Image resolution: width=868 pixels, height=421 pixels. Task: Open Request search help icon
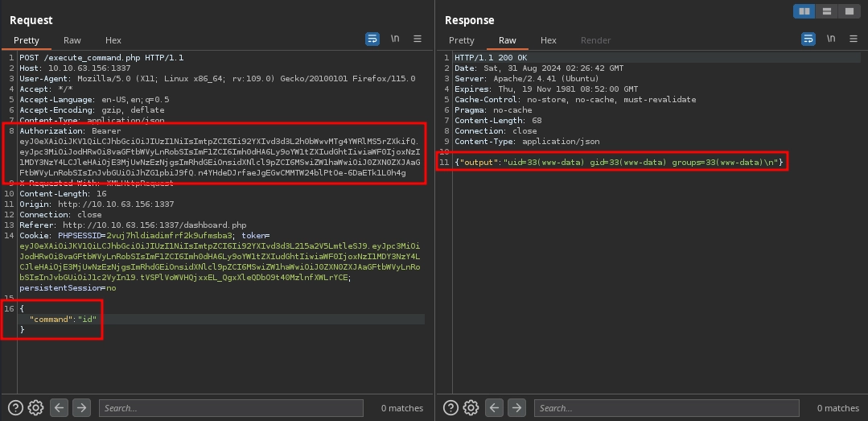pyautogui.click(x=15, y=407)
